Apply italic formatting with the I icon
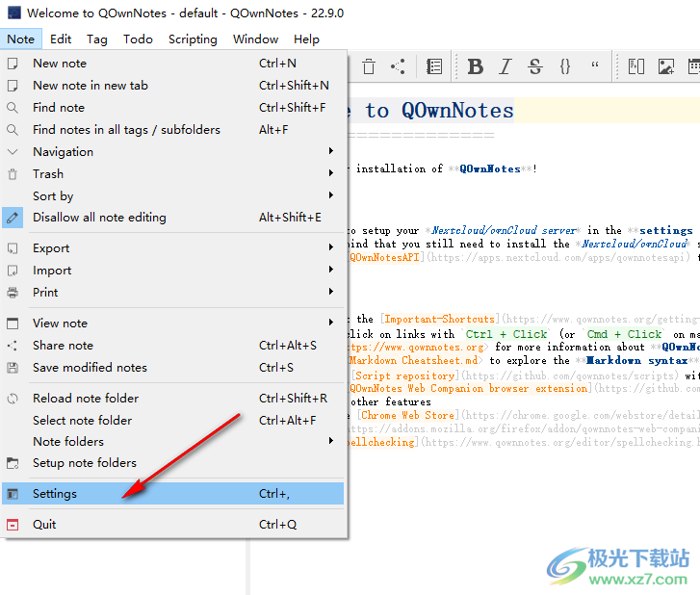 pyautogui.click(x=506, y=66)
